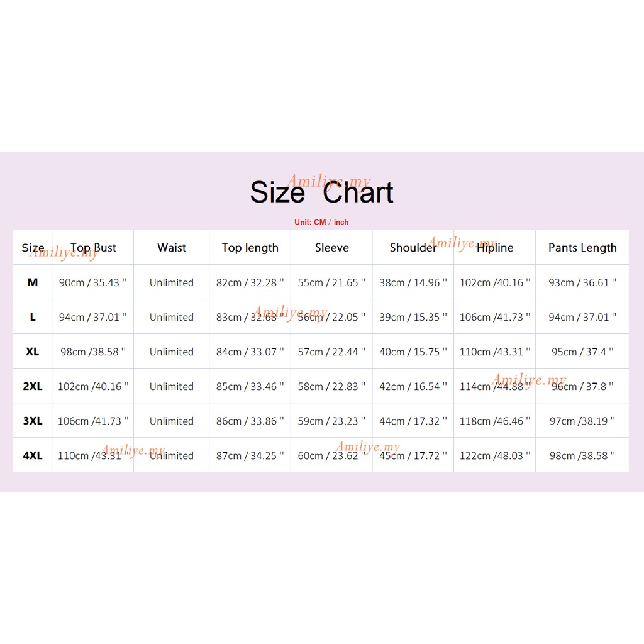Select the M size row label
This screenshot has height=644, width=644.
coord(33,283)
